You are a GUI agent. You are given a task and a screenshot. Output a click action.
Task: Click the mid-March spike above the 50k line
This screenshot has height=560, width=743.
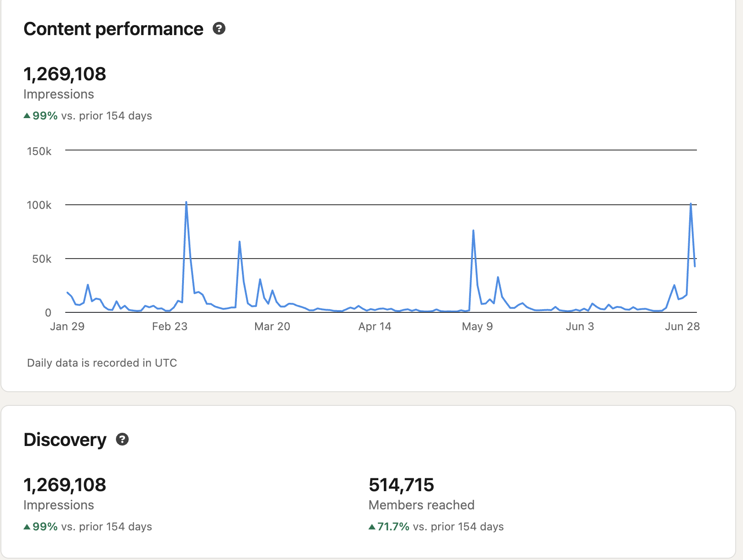pos(240,242)
